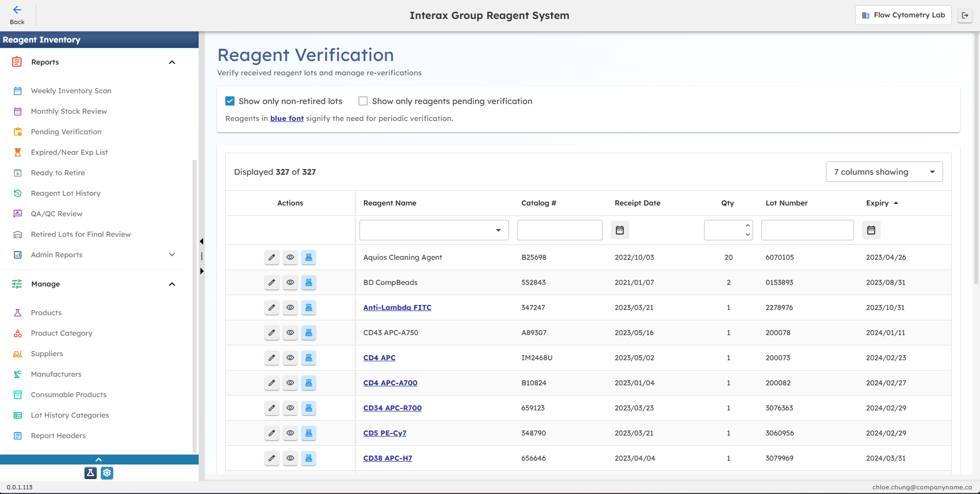Open the scanner action for BD CompBeads

point(309,282)
